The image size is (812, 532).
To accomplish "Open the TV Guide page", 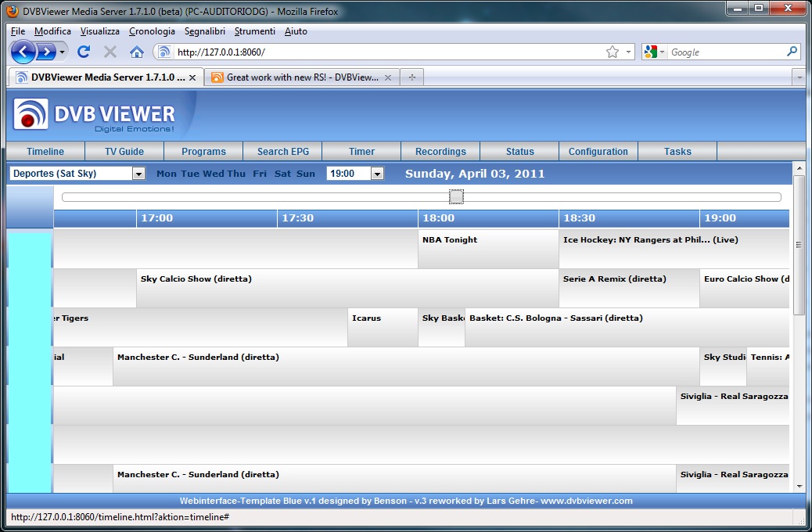I will pyautogui.click(x=124, y=151).
